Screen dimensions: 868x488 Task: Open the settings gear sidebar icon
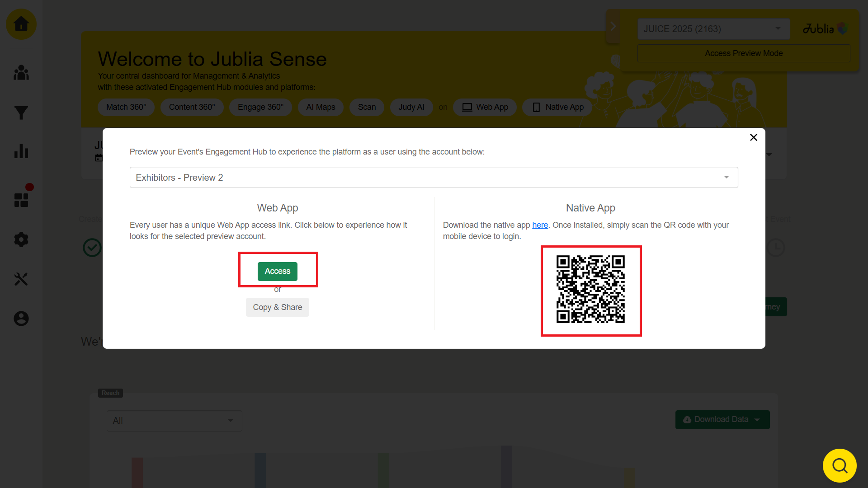[x=21, y=239]
